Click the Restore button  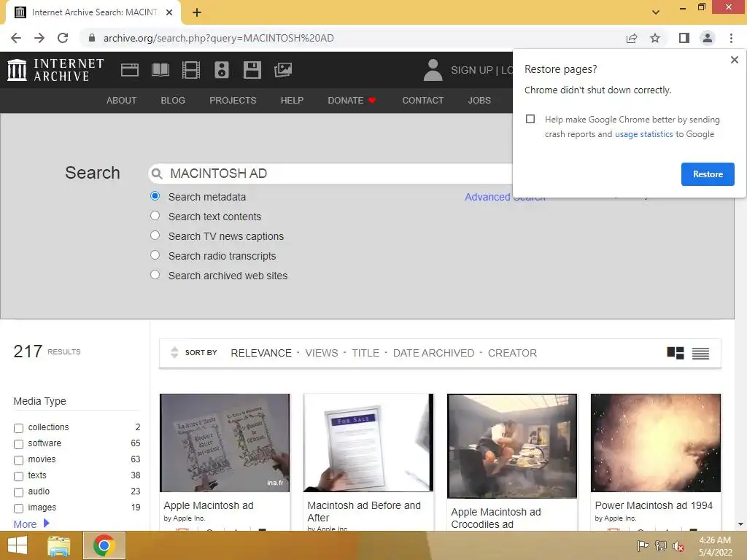708,174
